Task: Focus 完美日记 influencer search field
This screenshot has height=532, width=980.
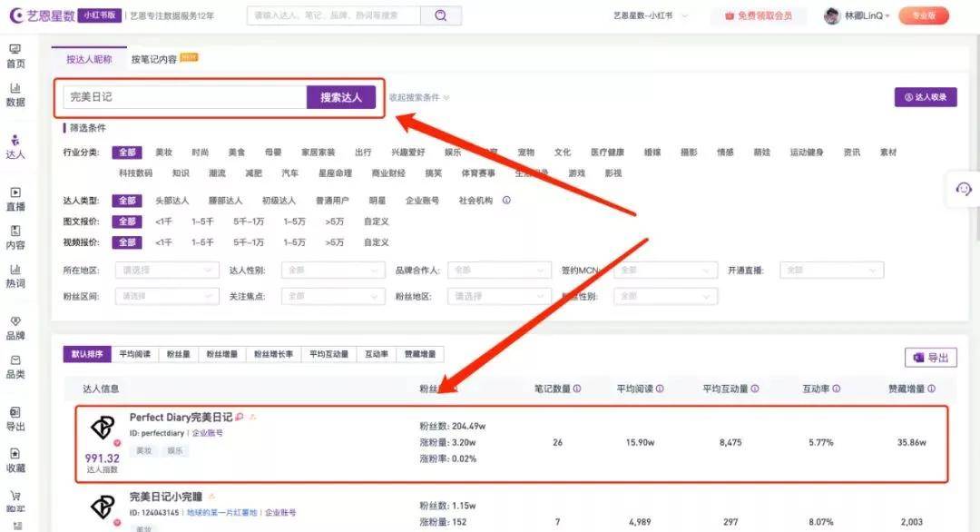Action: coord(185,97)
